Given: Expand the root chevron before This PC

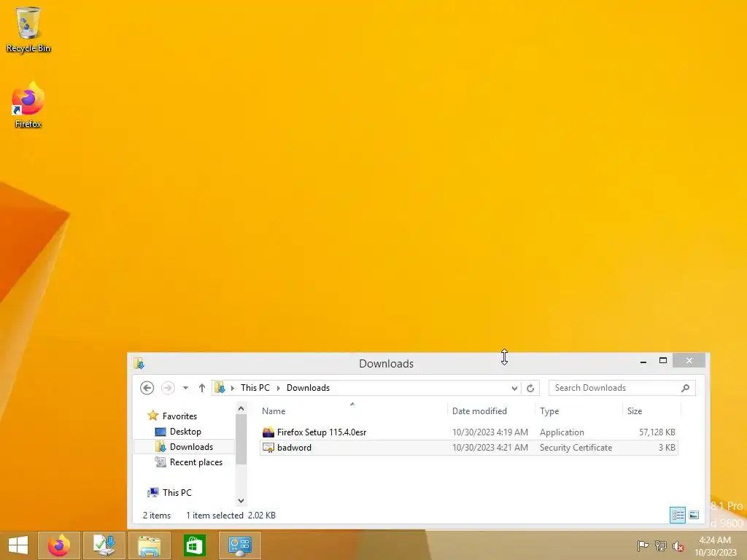Looking at the screenshot, I should (233, 388).
